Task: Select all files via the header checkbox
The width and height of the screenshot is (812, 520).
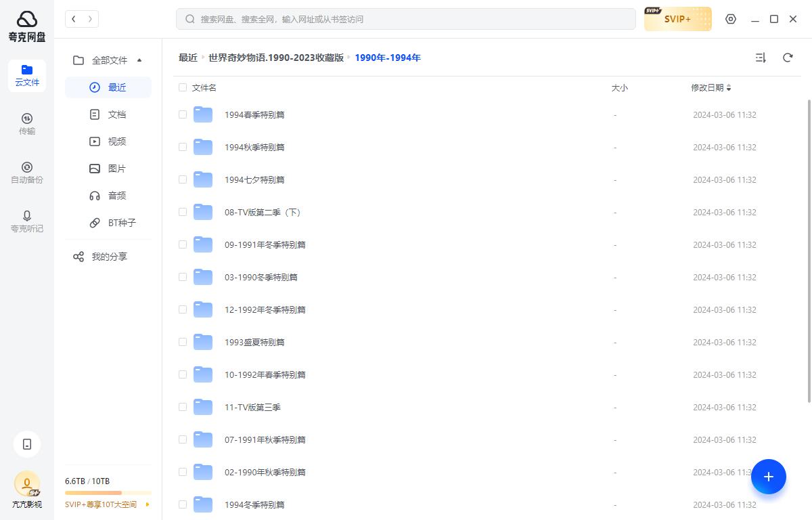Action: click(183, 87)
